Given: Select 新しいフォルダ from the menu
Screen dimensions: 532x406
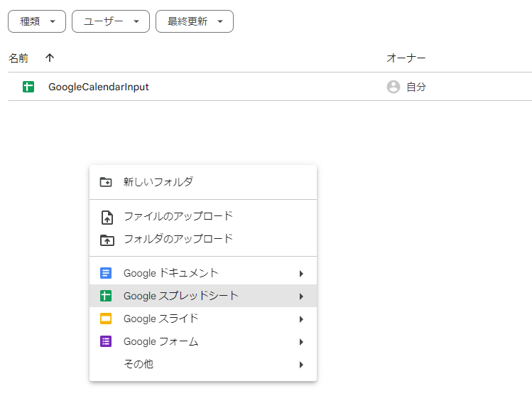Looking at the screenshot, I should tap(158, 182).
